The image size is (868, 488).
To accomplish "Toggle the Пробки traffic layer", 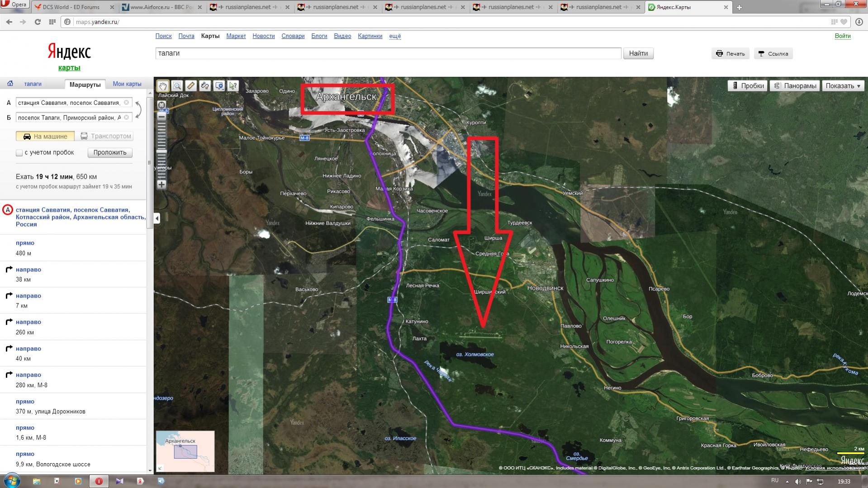I will 747,86.
